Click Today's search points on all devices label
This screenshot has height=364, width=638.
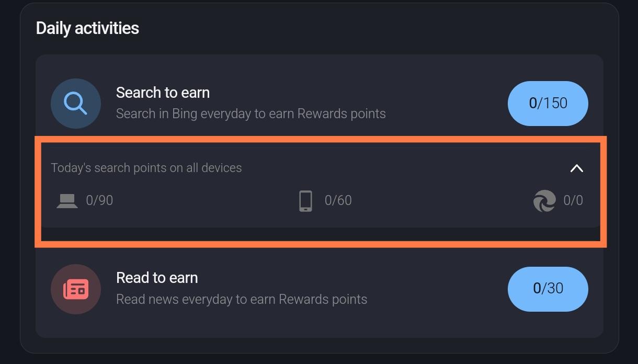click(x=146, y=167)
